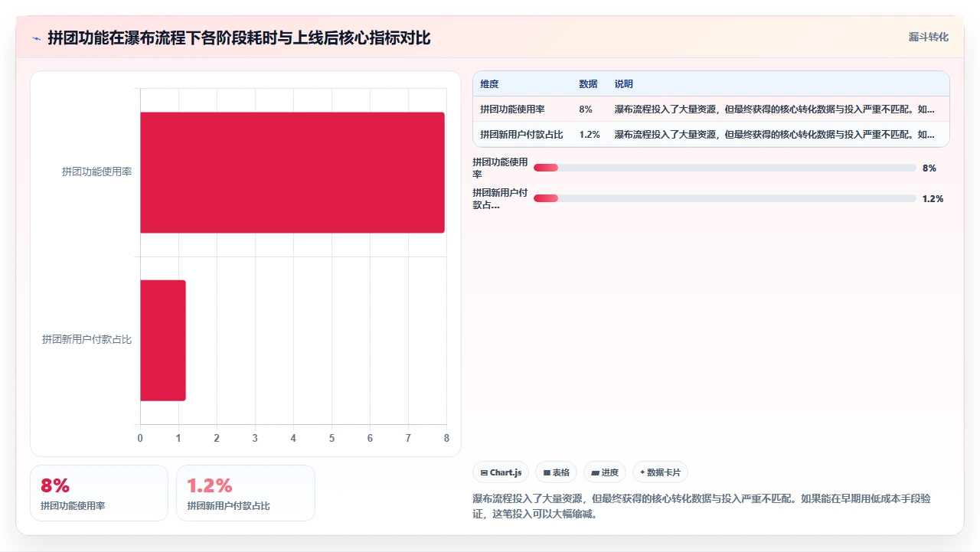Click x-axis tick label 8
The height and width of the screenshot is (552, 980).
click(x=446, y=439)
